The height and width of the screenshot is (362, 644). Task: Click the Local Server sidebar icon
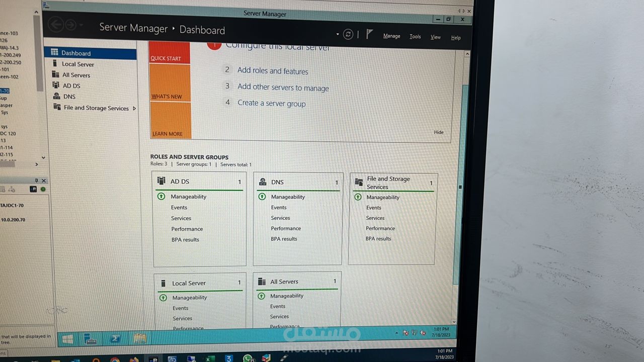[55, 63]
